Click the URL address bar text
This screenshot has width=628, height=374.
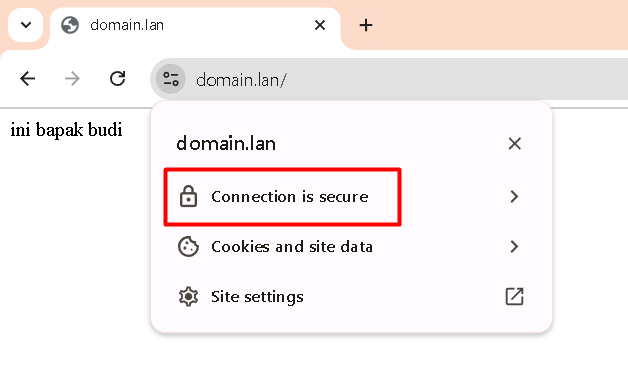coord(241,80)
